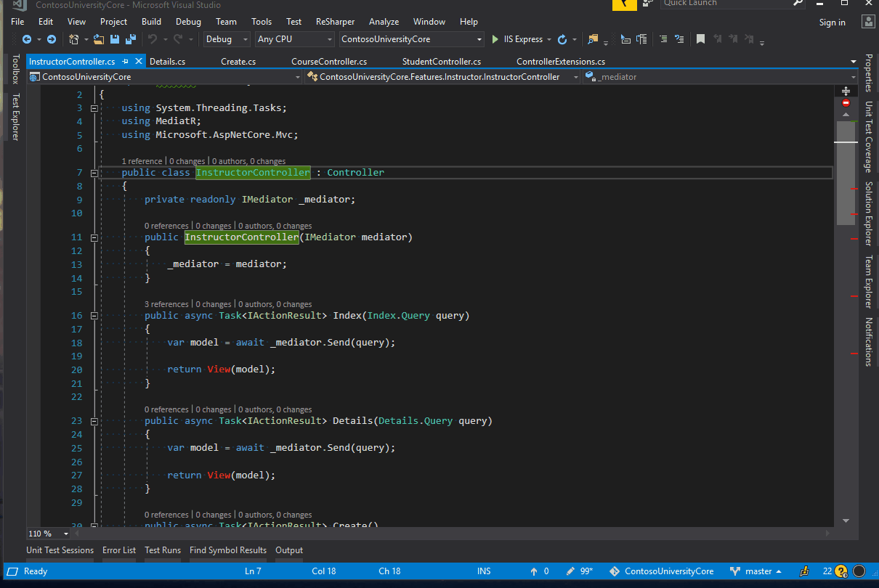
Task: Open the File menu
Action: [x=17, y=22]
